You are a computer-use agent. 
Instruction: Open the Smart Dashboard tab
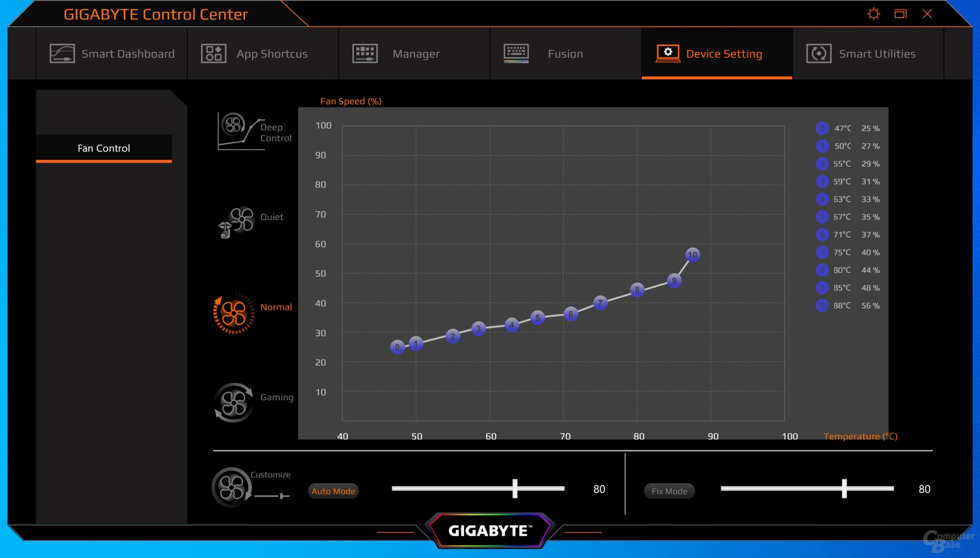[x=112, y=54]
